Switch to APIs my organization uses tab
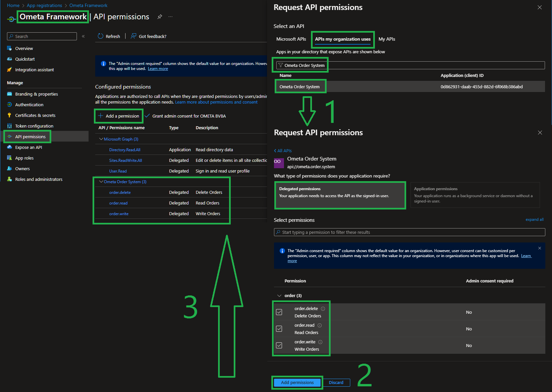 tap(343, 39)
